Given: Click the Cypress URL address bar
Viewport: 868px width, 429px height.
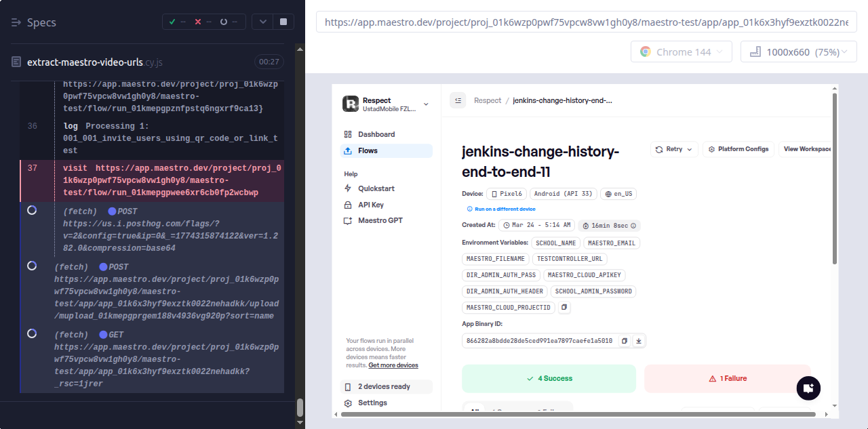Looking at the screenshot, I should 586,22.
